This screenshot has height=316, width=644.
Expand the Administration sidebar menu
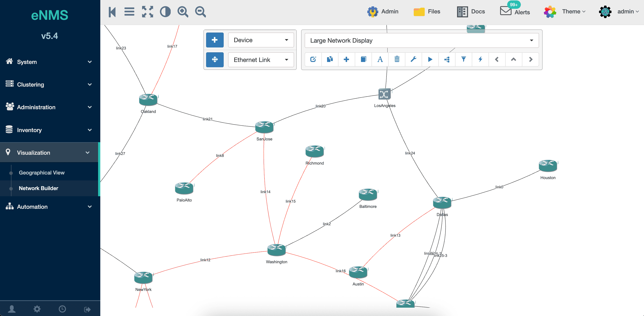(x=49, y=107)
